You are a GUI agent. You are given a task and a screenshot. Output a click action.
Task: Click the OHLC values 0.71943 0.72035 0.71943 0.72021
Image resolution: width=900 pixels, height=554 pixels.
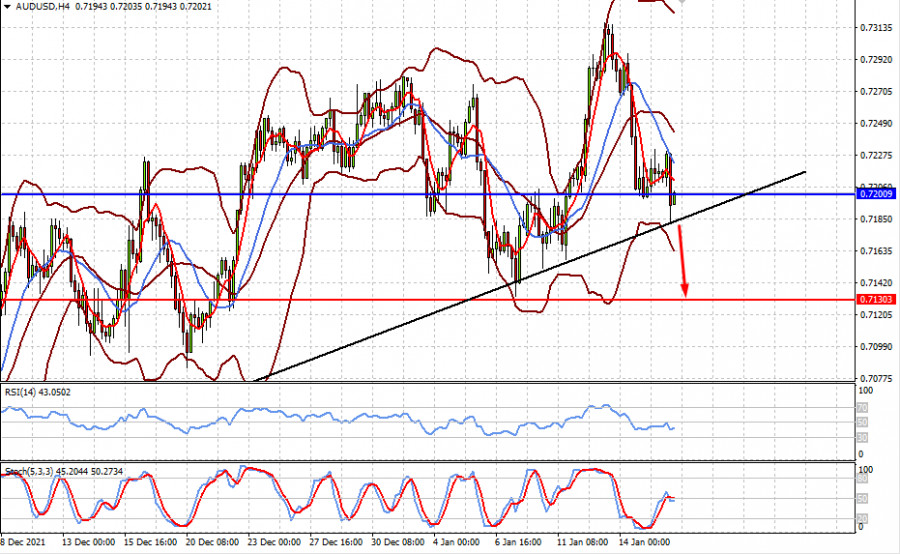coord(142,7)
